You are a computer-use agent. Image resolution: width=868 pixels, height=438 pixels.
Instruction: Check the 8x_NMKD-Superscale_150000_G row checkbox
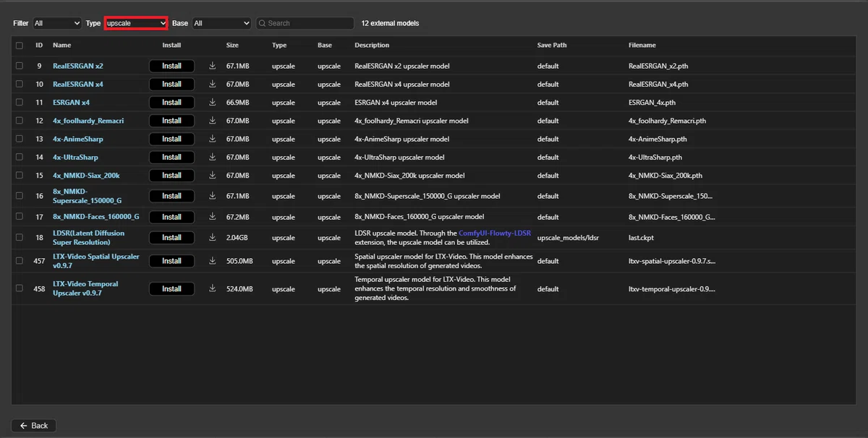(20, 196)
